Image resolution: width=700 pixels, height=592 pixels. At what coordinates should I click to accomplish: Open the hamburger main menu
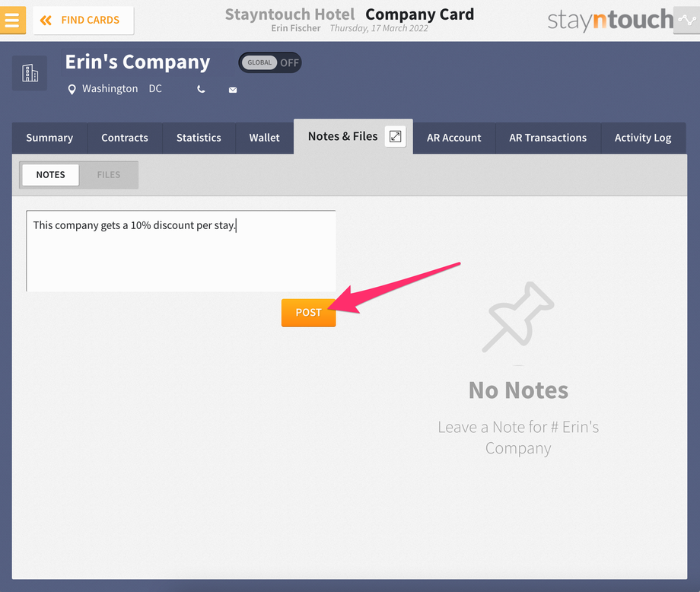pos(12,20)
